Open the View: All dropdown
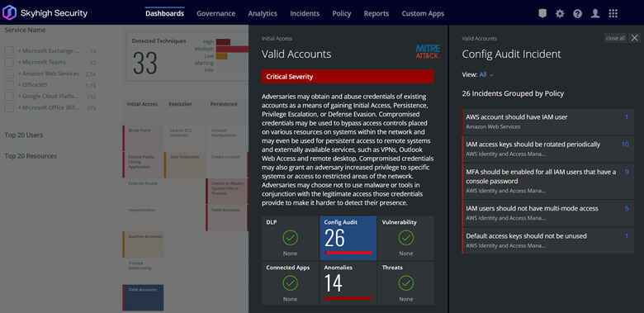The width and height of the screenshot is (644, 313). 486,75
